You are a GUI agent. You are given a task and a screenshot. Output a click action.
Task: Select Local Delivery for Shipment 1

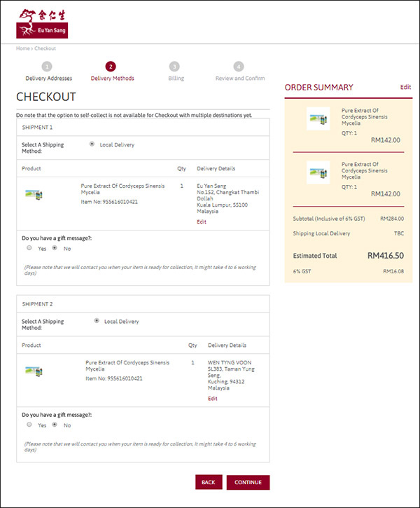92,144
